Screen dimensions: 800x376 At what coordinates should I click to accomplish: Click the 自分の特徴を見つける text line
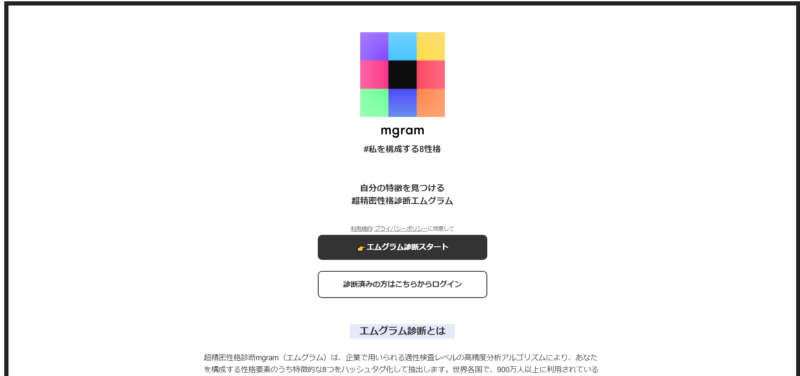pyautogui.click(x=402, y=188)
